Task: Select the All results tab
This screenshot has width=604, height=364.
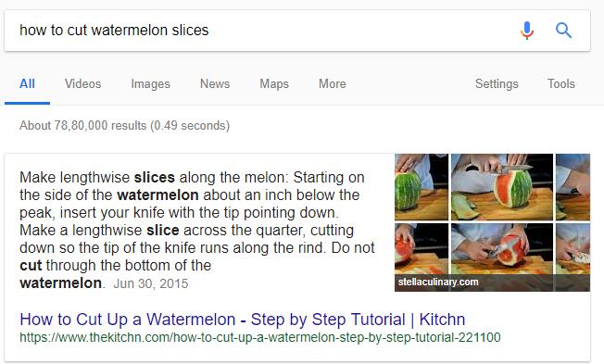Action: [x=27, y=83]
